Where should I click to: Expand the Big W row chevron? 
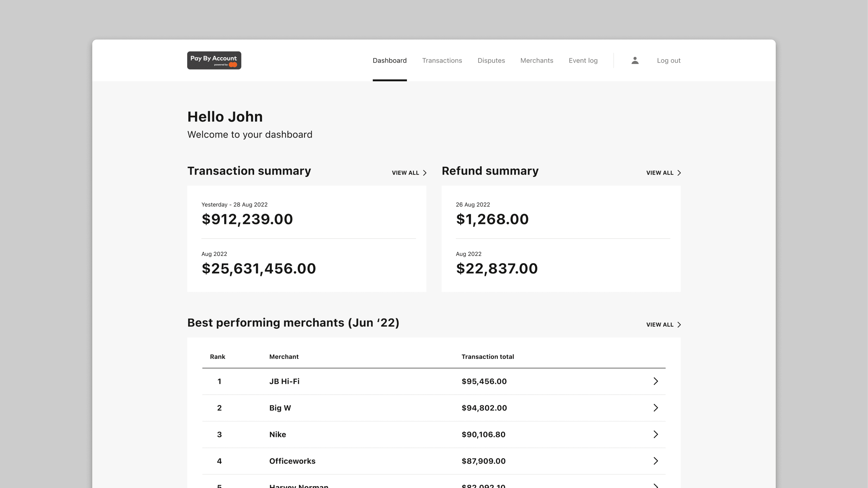(655, 408)
